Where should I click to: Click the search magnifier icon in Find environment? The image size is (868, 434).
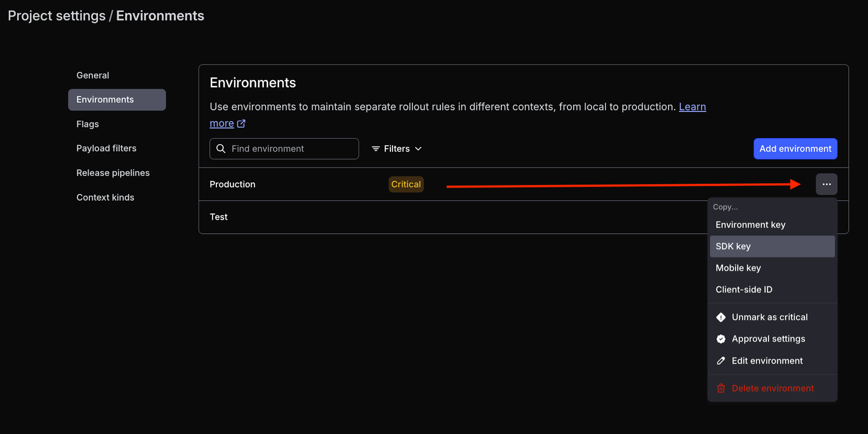[221, 148]
